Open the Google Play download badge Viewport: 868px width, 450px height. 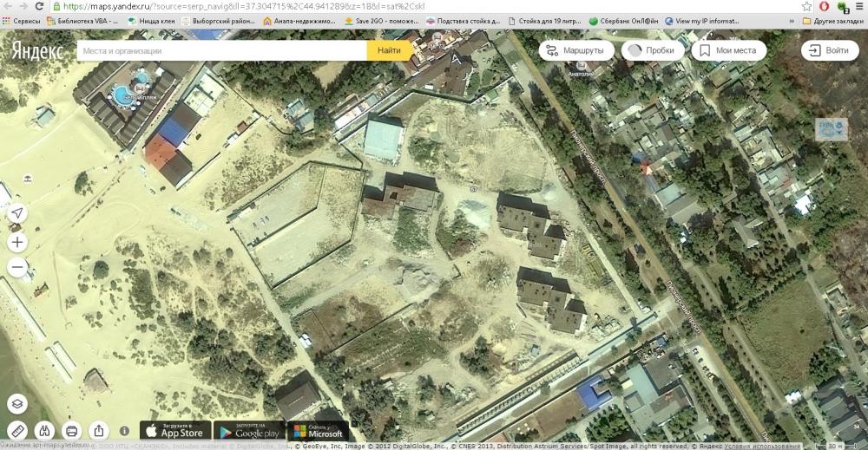point(249,431)
